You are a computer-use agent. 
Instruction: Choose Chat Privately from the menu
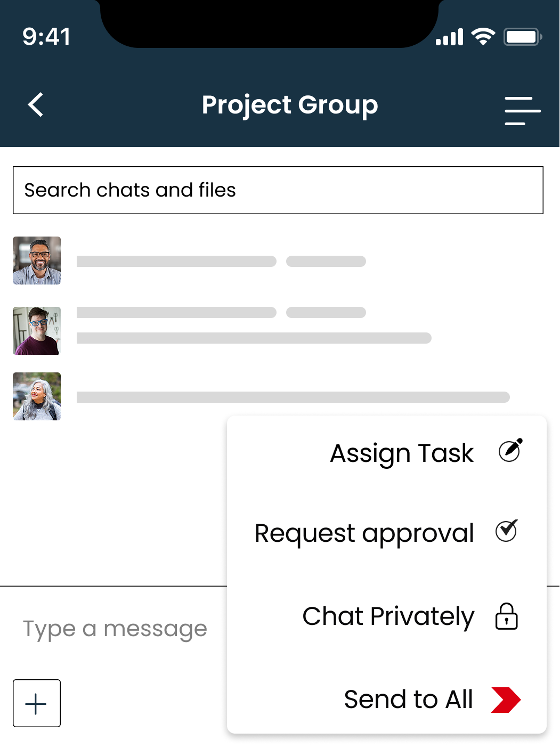[x=388, y=617]
